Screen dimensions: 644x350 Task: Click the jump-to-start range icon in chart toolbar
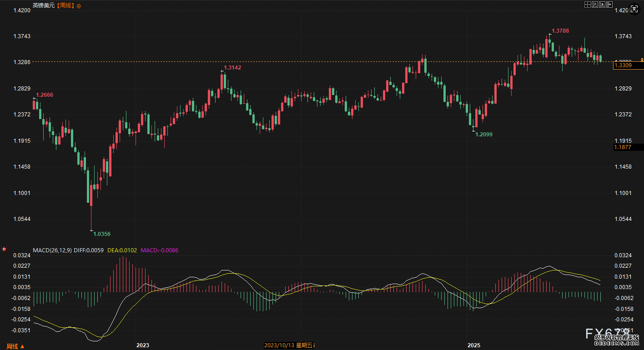[x=595, y=5]
